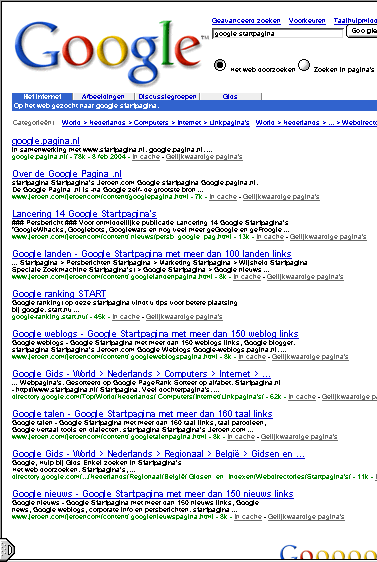Click the 'Categorieën:' label
Image resolution: width=377 pixels, height=562 pixels.
click(x=33, y=123)
